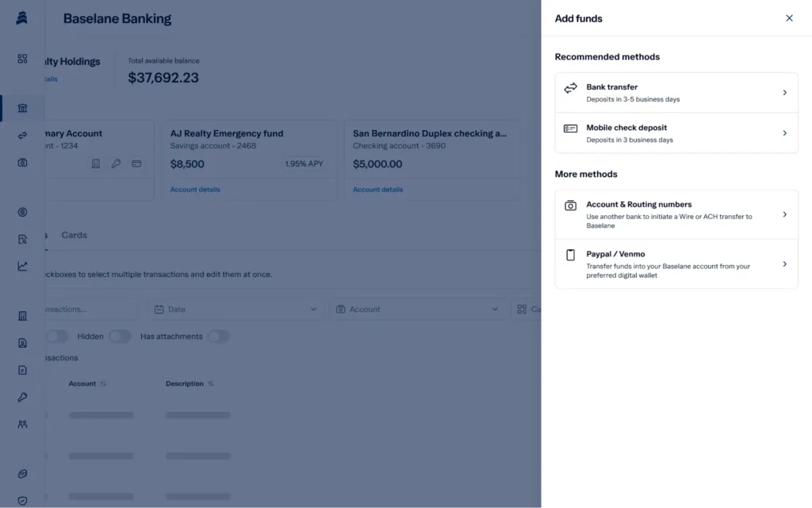
Task: Click the calendar icon in Date filter
Action: [159, 309]
